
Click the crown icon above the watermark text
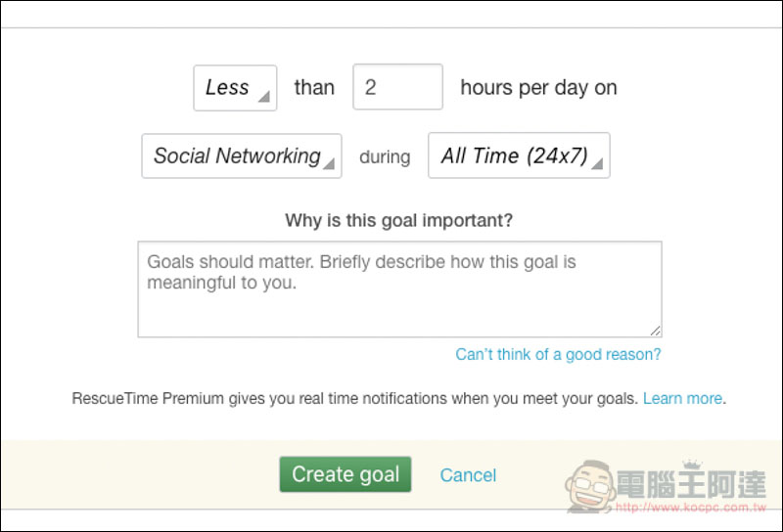693,465
